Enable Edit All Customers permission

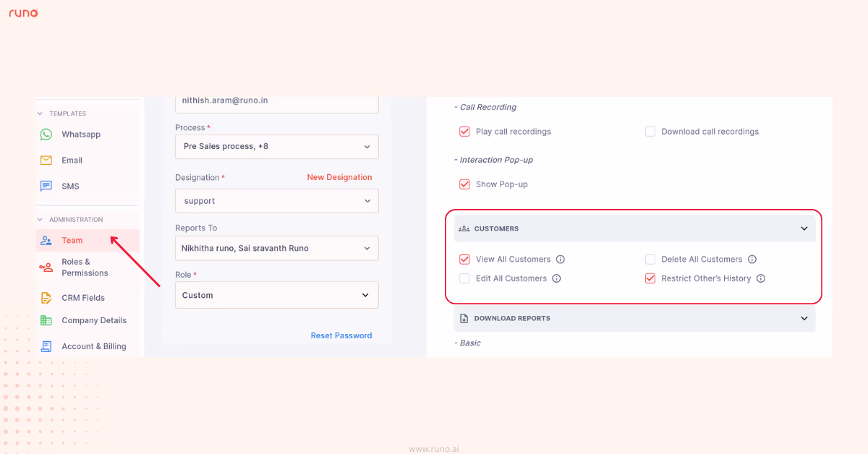(464, 278)
